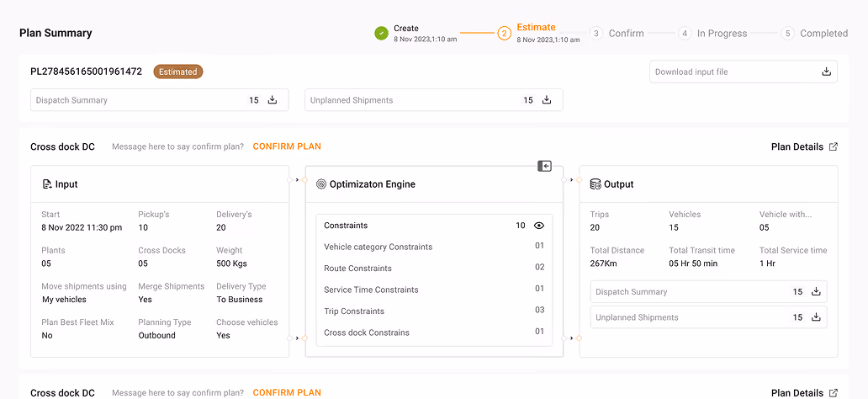868x399 pixels.
Task: Open Route Constraints row
Action: (x=434, y=269)
